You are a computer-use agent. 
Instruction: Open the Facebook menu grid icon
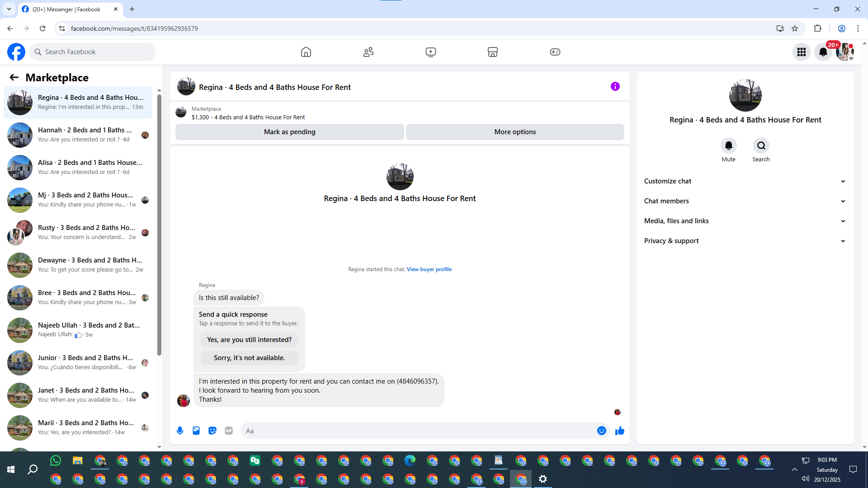coord(802,52)
